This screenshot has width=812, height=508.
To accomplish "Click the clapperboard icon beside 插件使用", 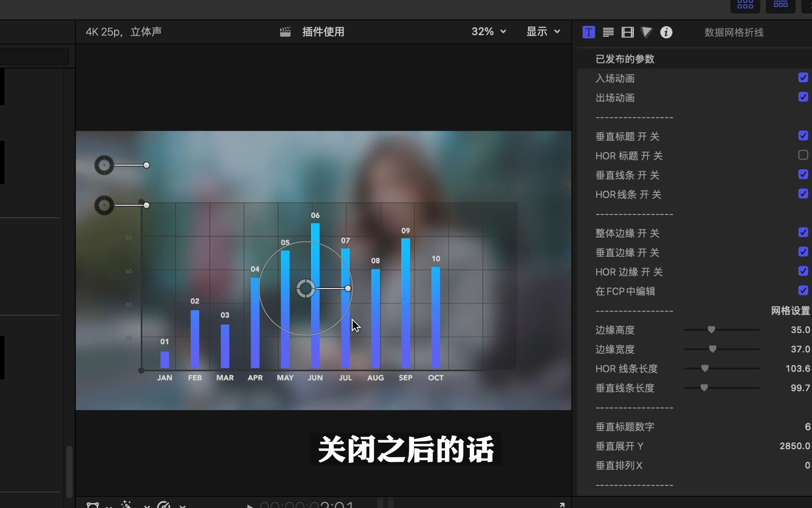I will click(x=285, y=32).
